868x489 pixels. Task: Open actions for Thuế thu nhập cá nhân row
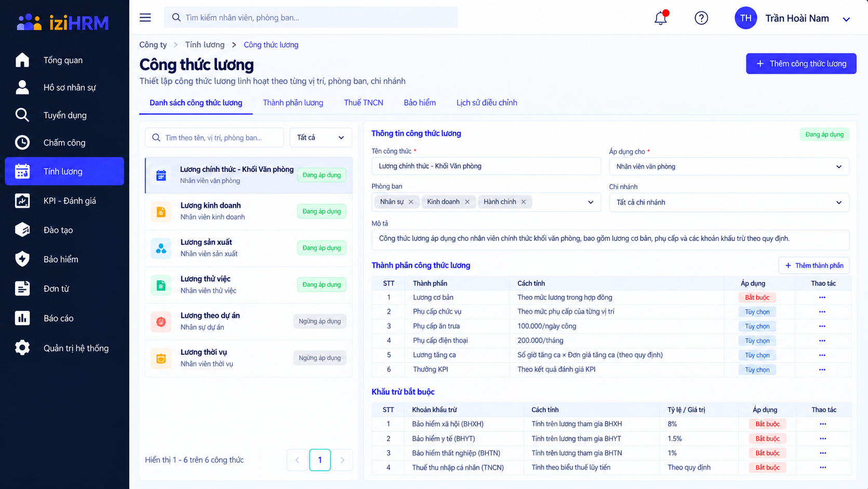pos(823,467)
